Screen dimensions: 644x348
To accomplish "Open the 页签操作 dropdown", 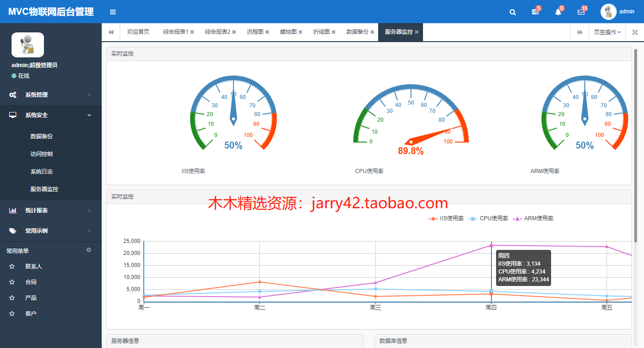I will 607,32.
